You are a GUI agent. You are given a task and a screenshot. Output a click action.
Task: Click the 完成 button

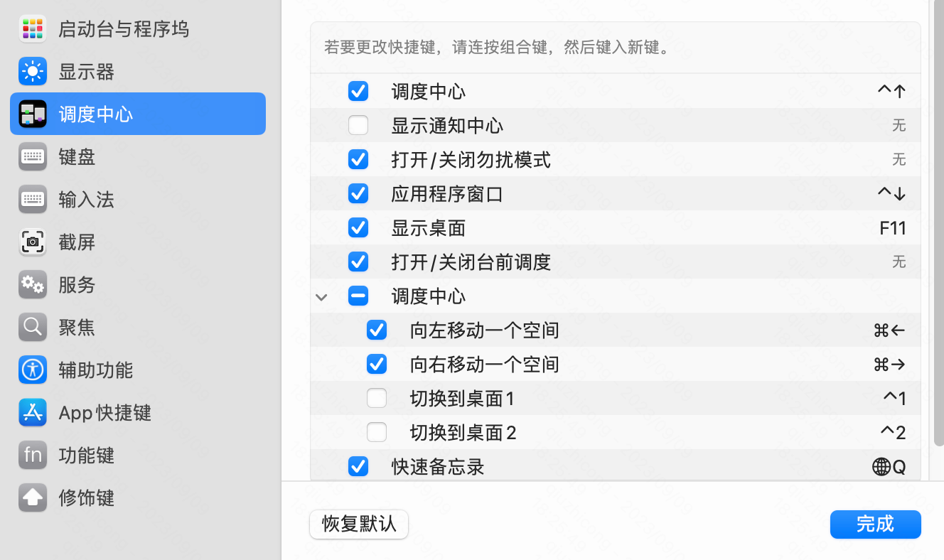[x=876, y=524]
